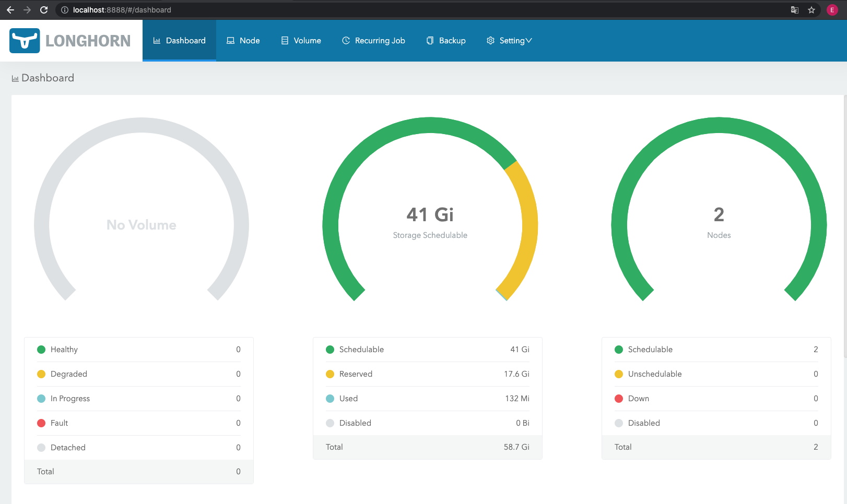
Task: Click the translate page icon
Action: pyautogui.click(x=795, y=10)
